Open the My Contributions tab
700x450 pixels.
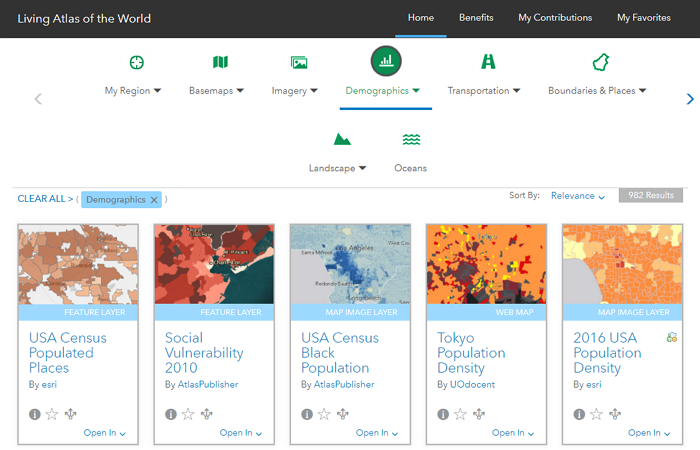[555, 17]
